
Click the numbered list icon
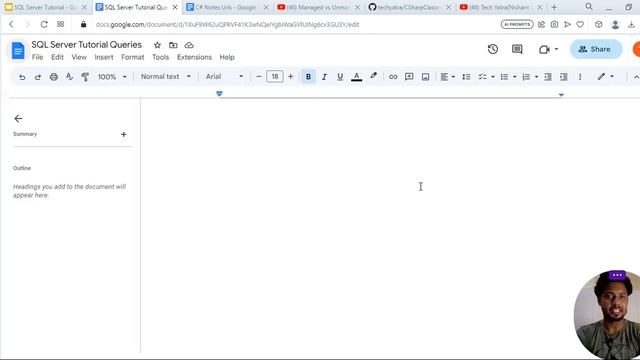click(526, 77)
